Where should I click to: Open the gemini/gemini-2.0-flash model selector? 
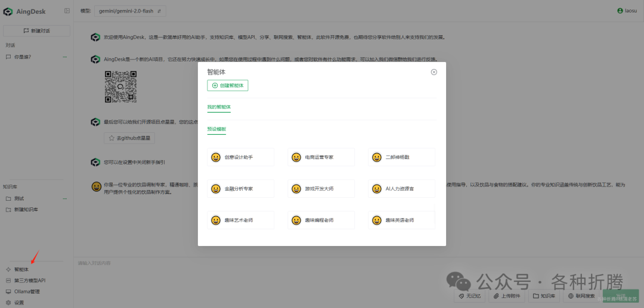coord(130,11)
